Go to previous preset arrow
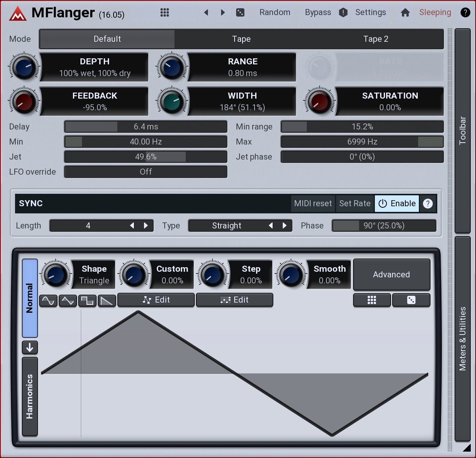476x458 pixels. [206, 12]
